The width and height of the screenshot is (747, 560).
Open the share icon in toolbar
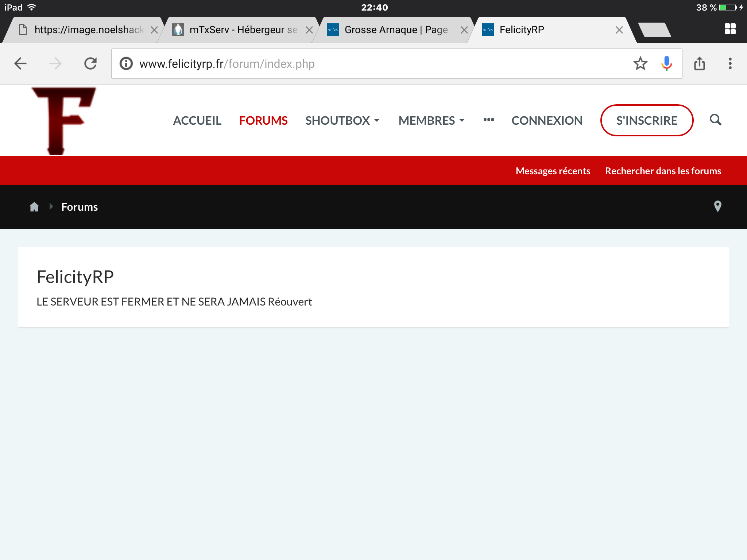[x=700, y=63]
